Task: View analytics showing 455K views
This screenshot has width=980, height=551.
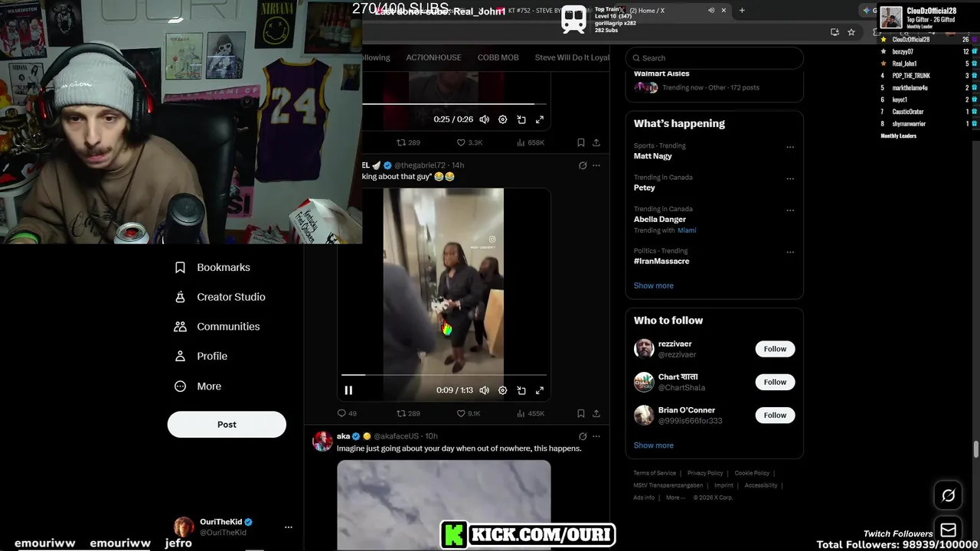Action: [x=531, y=413]
